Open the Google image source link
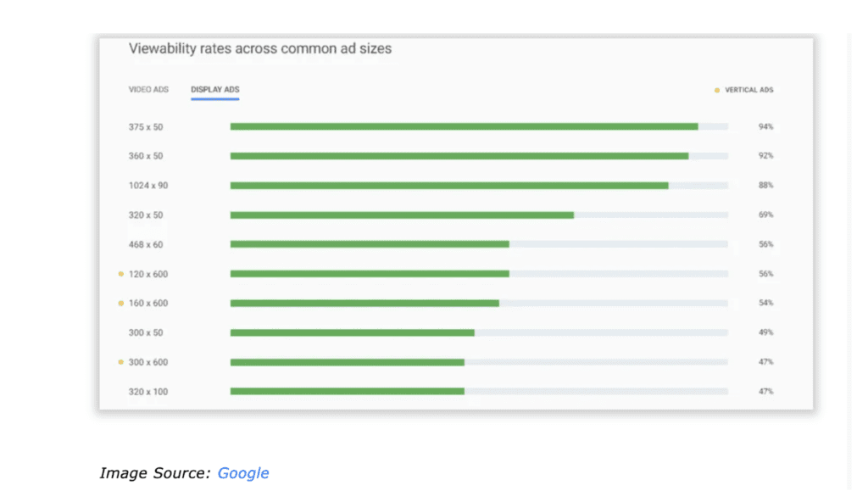868x491 pixels. [242, 472]
